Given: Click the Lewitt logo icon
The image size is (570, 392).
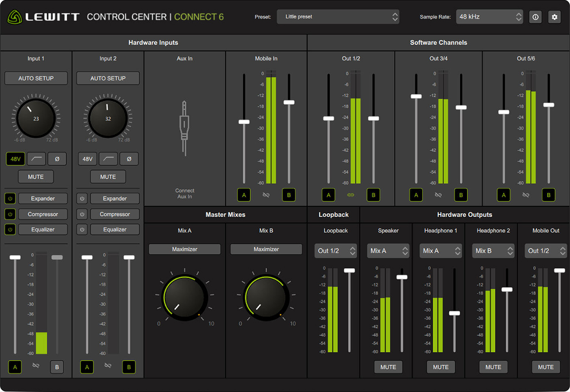Looking at the screenshot, I should [14, 17].
